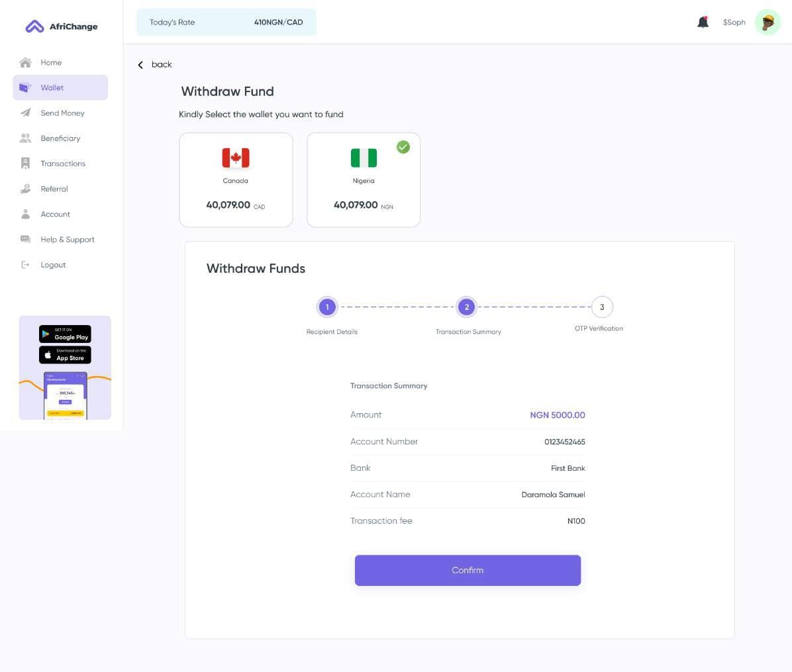This screenshot has width=792, height=672.
Task: Click Get it on Google Play badge
Action: (65, 334)
